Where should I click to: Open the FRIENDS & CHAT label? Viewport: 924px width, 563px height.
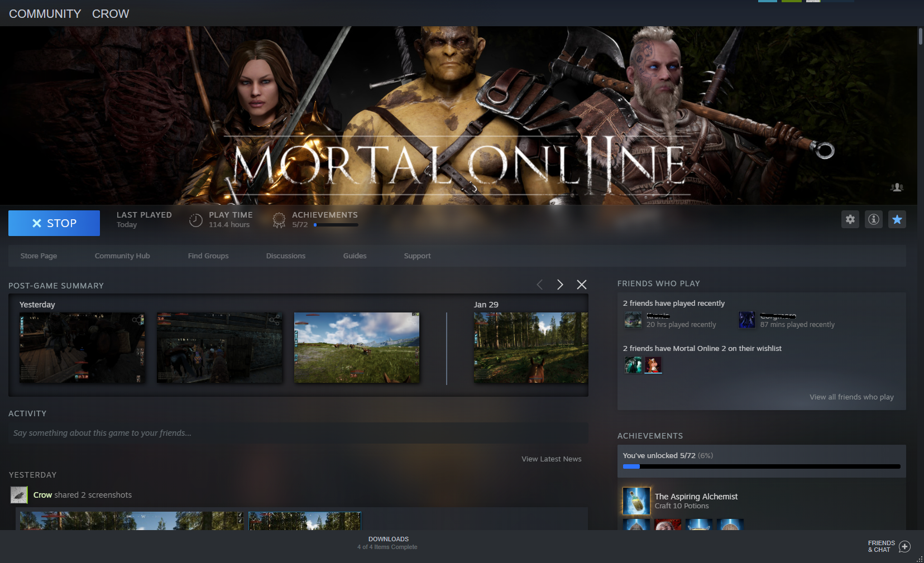[881, 546]
